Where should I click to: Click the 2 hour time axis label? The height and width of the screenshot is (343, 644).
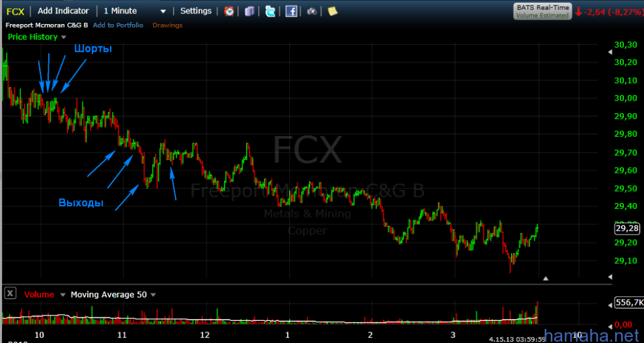370,334
